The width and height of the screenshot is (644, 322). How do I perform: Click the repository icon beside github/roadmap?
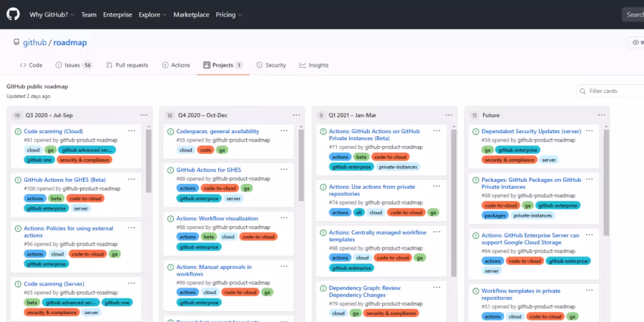tap(16, 42)
